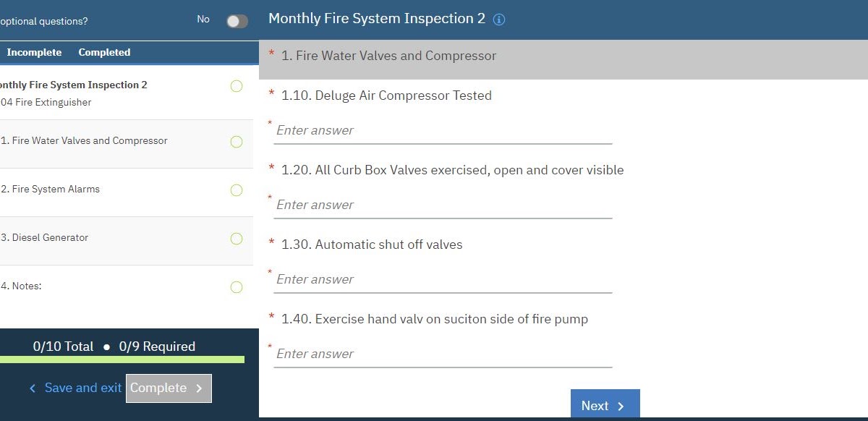The image size is (868, 421).
Task: Switch to the Incomplete tab
Action: [34, 52]
